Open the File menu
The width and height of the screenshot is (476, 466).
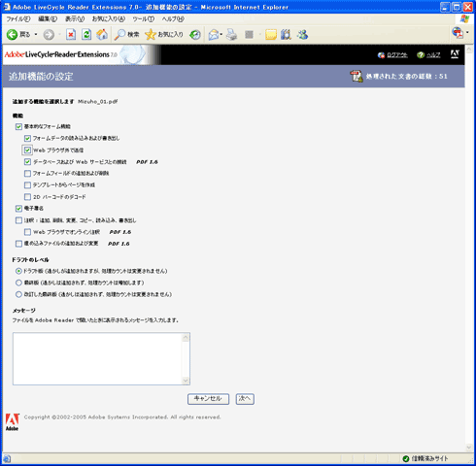coord(18,19)
